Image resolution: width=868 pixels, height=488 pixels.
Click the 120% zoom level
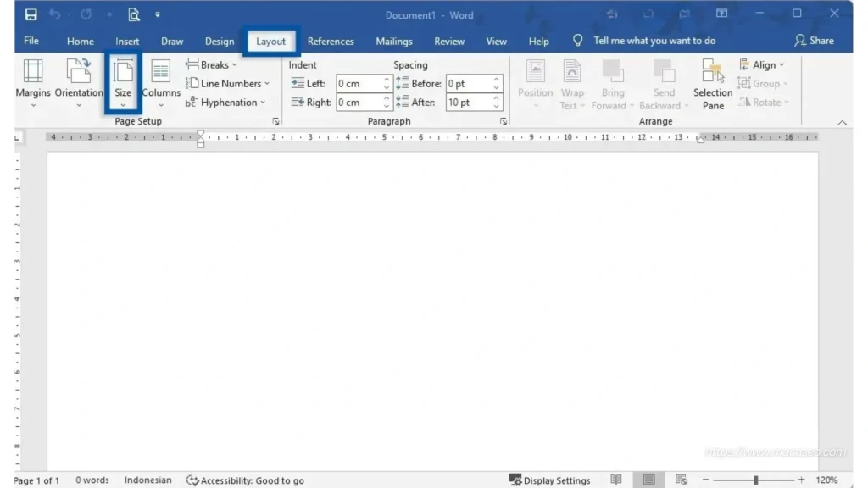pos(826,480)
